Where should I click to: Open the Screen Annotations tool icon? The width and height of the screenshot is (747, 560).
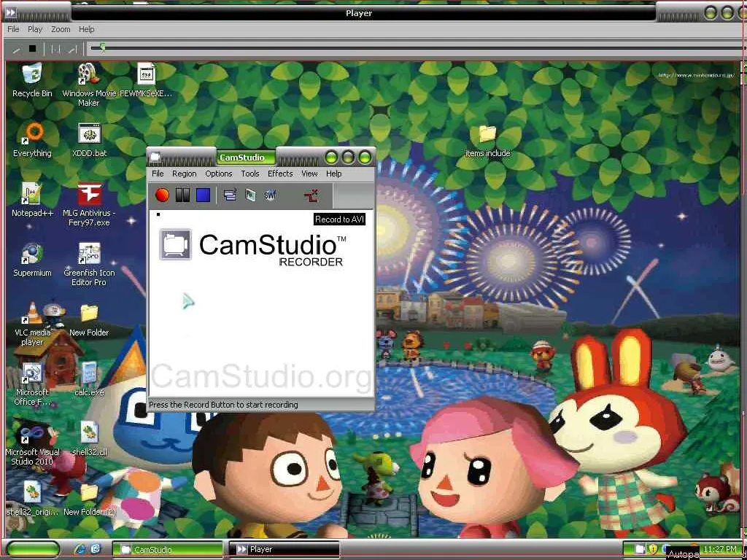(x=250, y=195)
